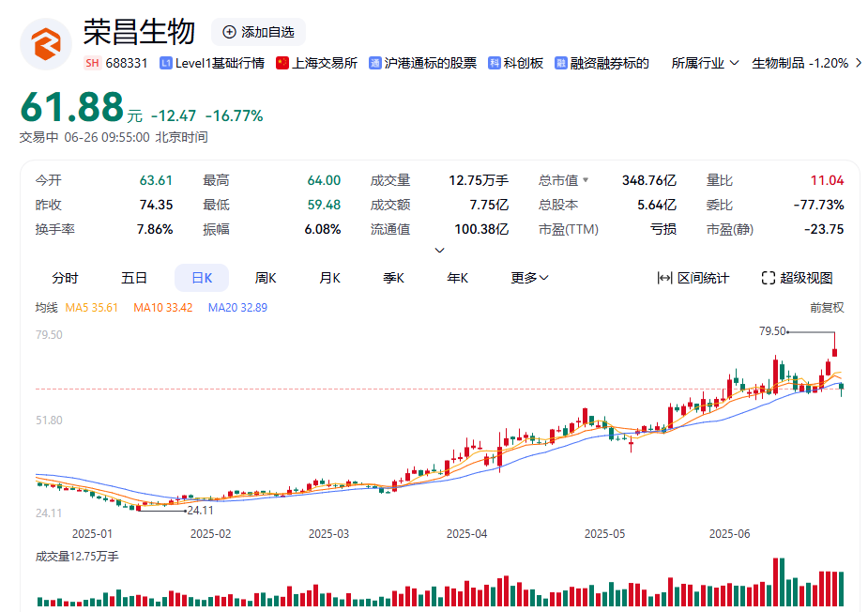Select the 季K tab
This screenshot has height=612, width=868.
click(x=393, y=278)
